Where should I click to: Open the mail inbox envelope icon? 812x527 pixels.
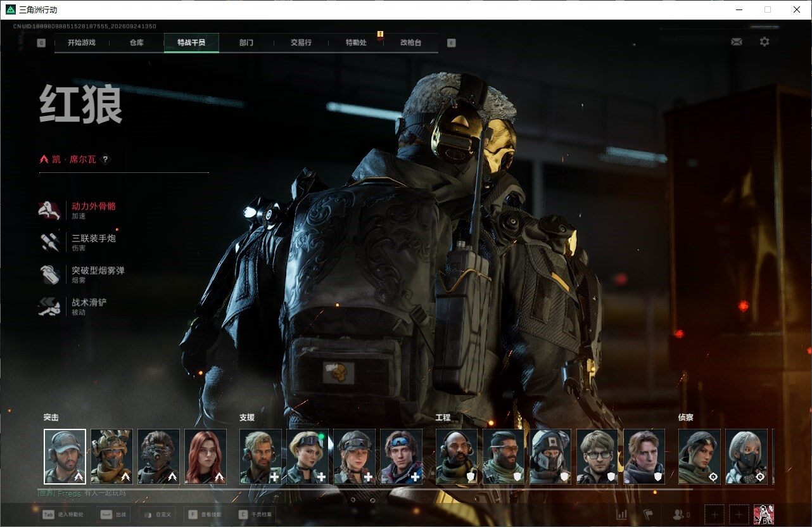point(737,42)
